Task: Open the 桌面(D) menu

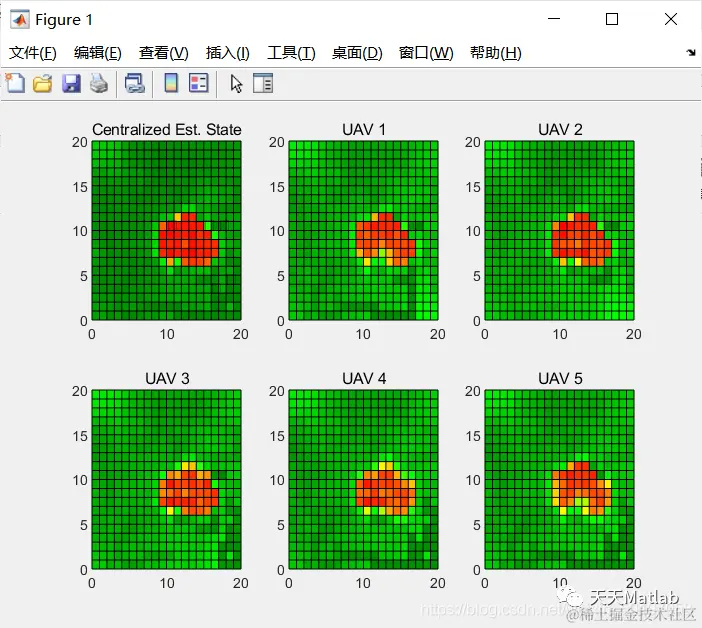Action: pyautogui.click(x=357, y=53)
